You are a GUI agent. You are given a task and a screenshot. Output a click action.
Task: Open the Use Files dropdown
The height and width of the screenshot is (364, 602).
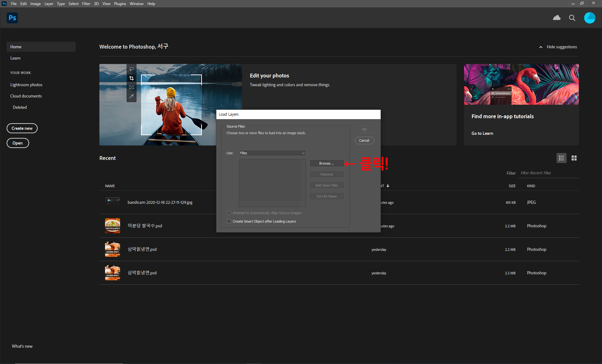click(272, 153)
